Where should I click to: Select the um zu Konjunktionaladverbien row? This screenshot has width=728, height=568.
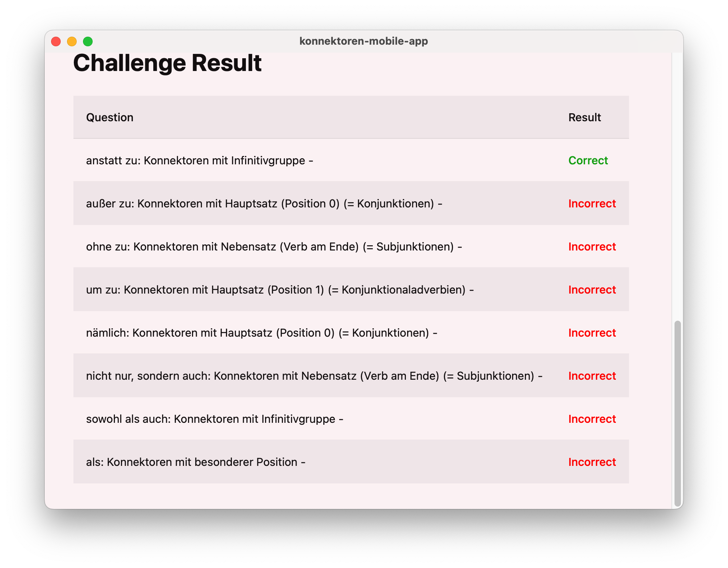tap(351, 290)
